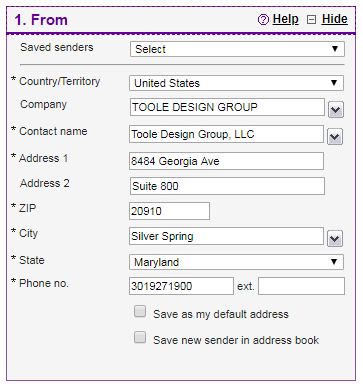Click into the City text field

click(226, 236)
